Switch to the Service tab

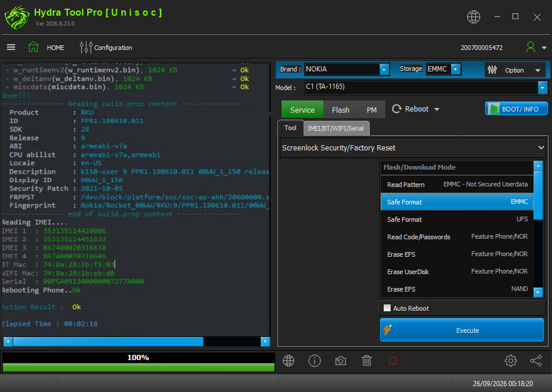coord(302,110)
